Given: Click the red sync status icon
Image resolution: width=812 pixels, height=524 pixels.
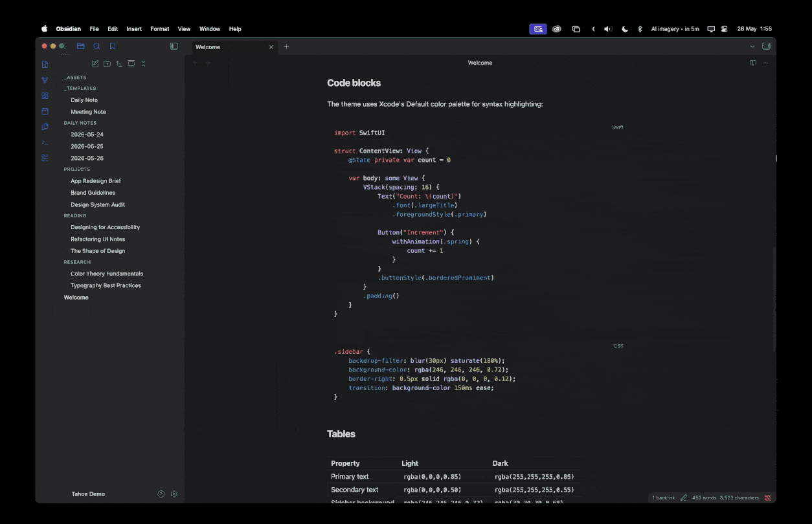Looking at the screenshot, I should (767, 498).
